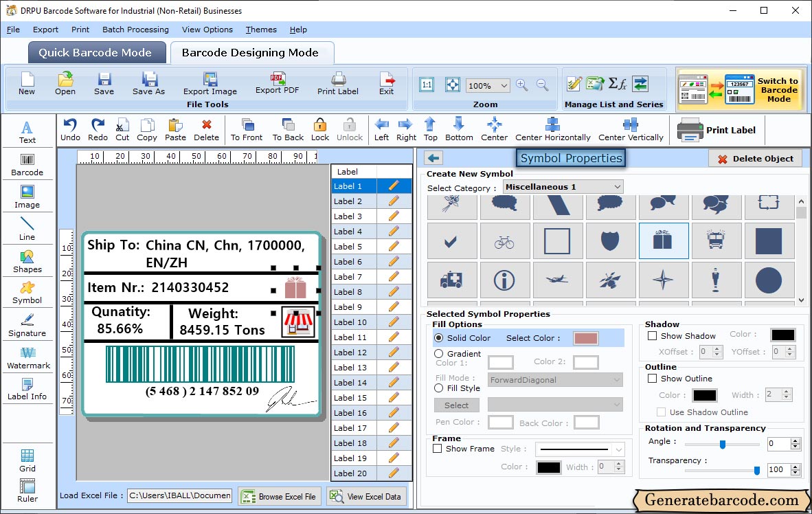
Task: Add a Watermark using sidebar tool
Action: pyautogui.click(x=28, y=357)
